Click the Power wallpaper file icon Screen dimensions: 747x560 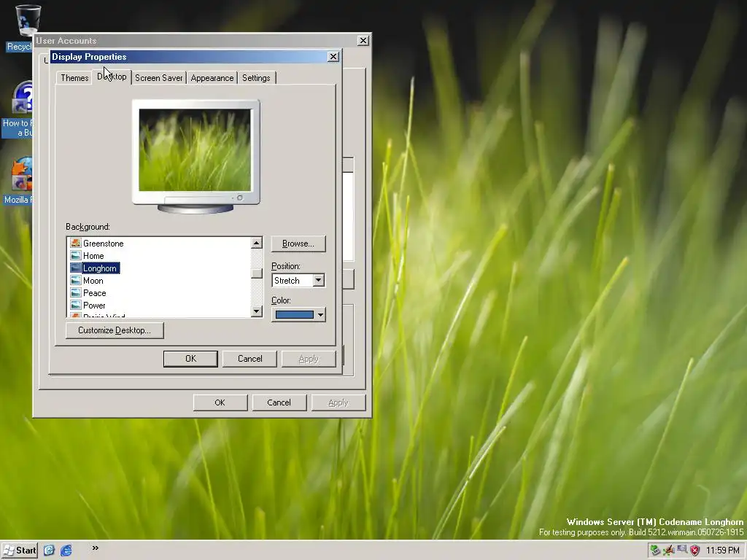[75, 305]
